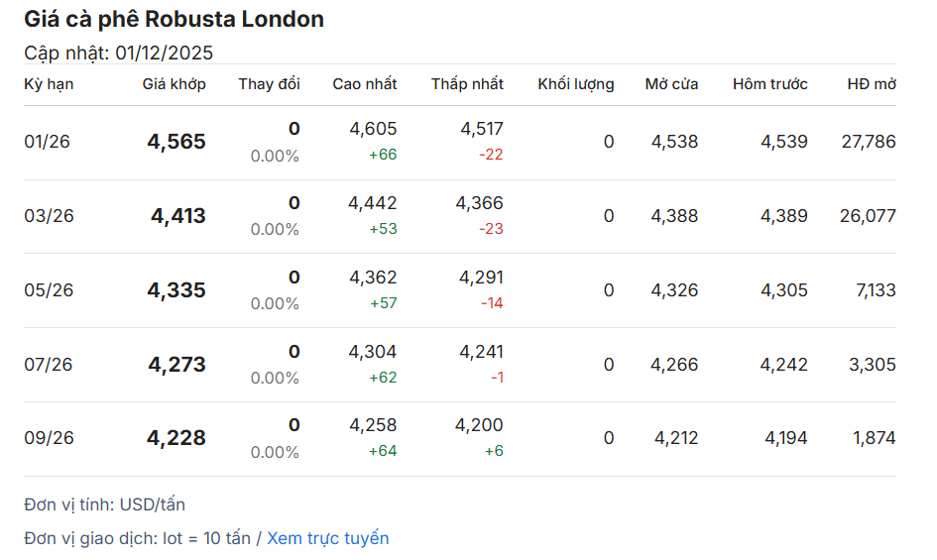Image resolution: width=937 pixels, height=560 pixels.
Task: Click the "Giá cà phê Robusta London" heading
Action: (x=174, y=19)
